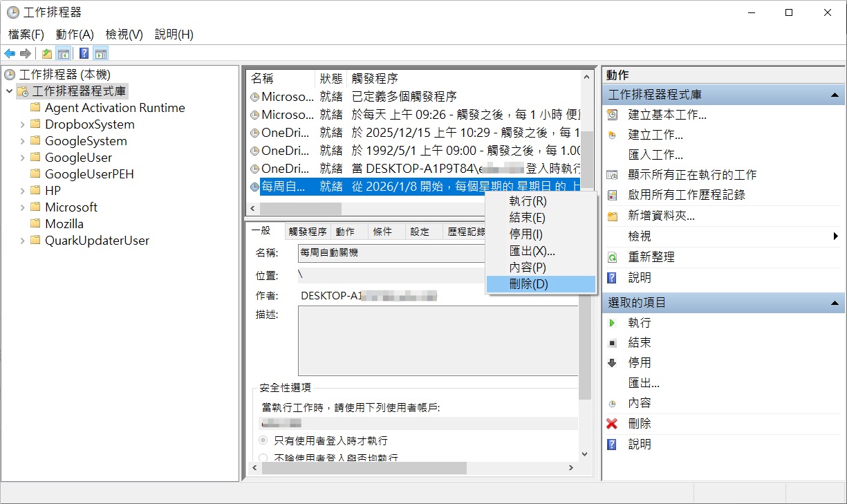Viewport: 847px width, 504px height.
Task: Open Help from the toolbar question-mark icon
Action: 84,53
